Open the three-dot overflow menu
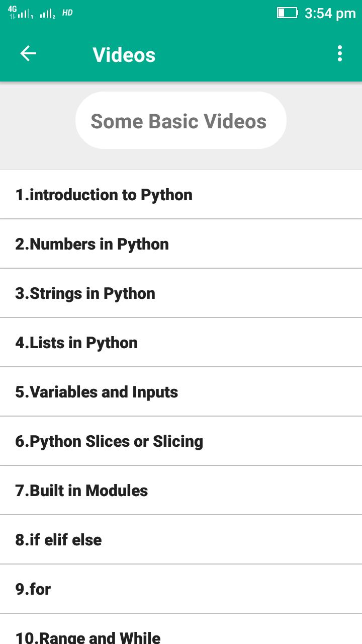 tap(340, 54)
